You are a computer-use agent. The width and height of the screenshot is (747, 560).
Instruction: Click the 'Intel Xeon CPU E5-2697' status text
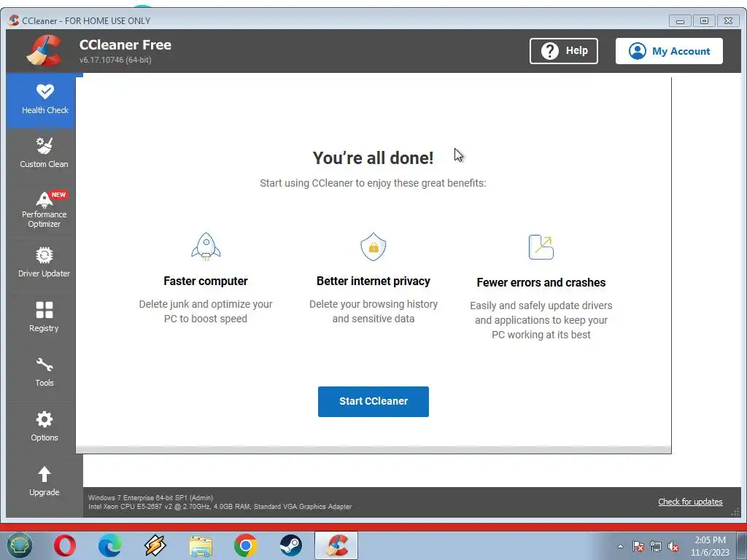(220, 507)
